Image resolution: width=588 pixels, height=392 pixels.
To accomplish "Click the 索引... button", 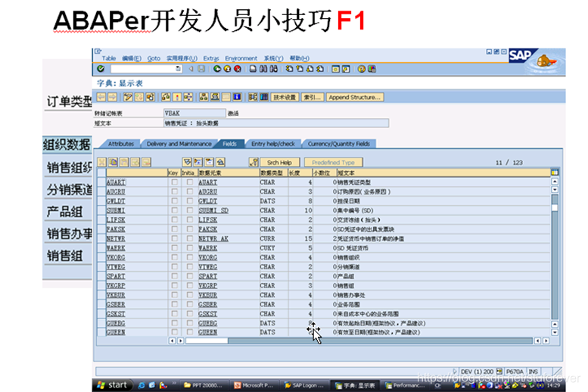I will click(x=312, y=97).
